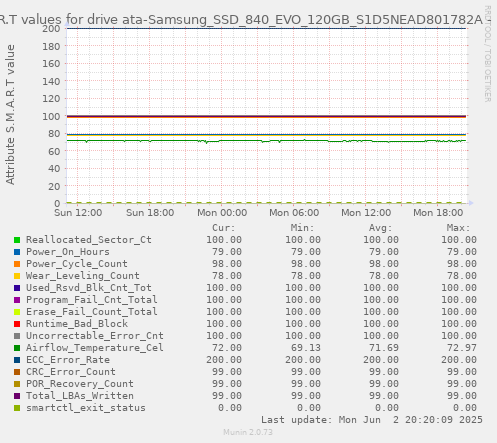The image size is (497, 443).
Task: Select the Airflow_Temperature_Cel legend label
Action: pyautogui.click(x=95, y=348)
